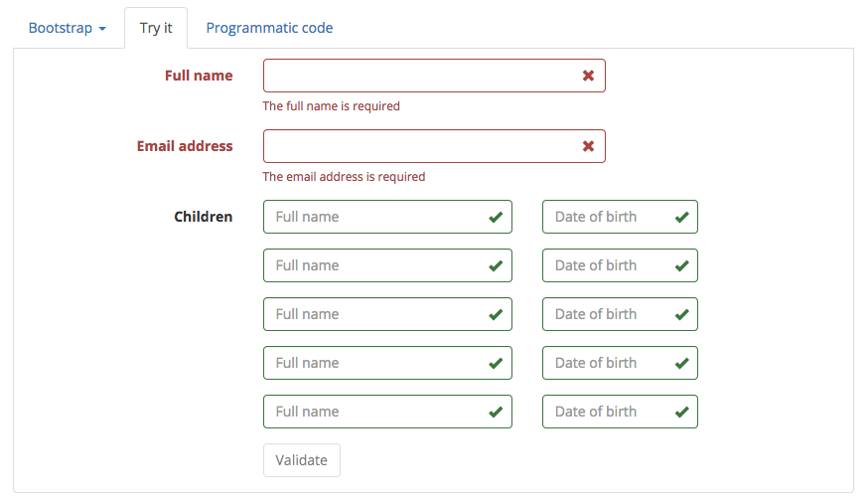Click green checkmark in second child Date of birth
Screen dimensions: 868x504
click(681, 265)
